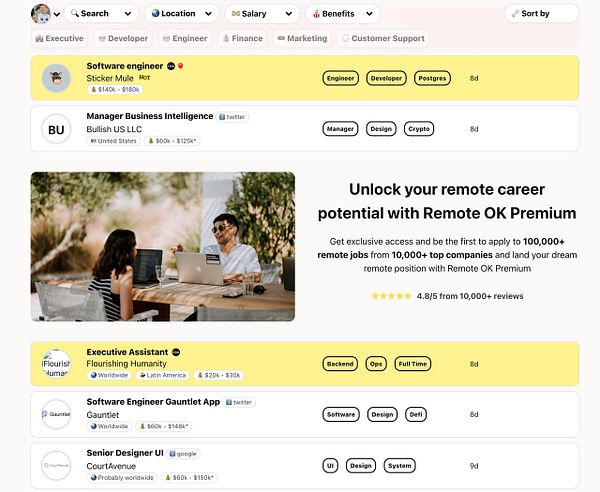This screenshot has height=492, width=600.
Task: Click the Sticker Mule company name
Action: point(110,78)
